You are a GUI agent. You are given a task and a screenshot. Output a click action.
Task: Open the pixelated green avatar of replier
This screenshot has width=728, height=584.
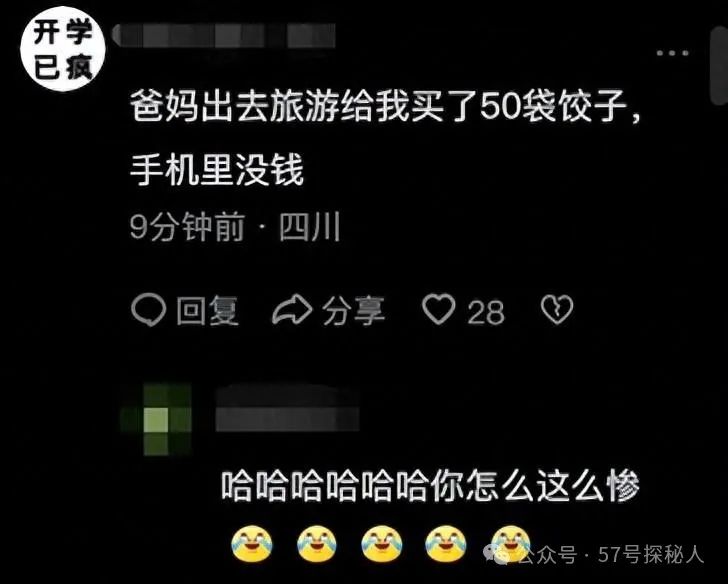click(x=156, y=420)
